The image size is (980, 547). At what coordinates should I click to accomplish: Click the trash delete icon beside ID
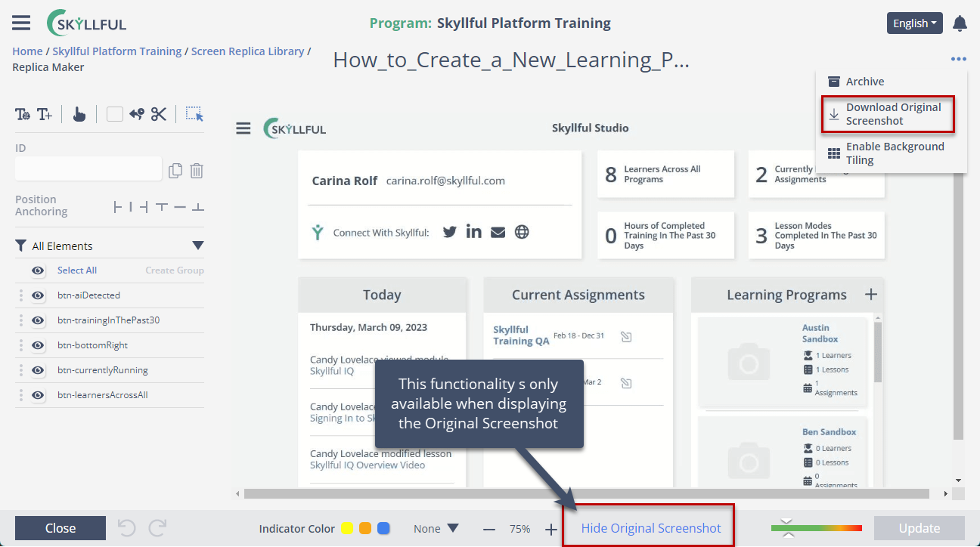pos(197,170)
